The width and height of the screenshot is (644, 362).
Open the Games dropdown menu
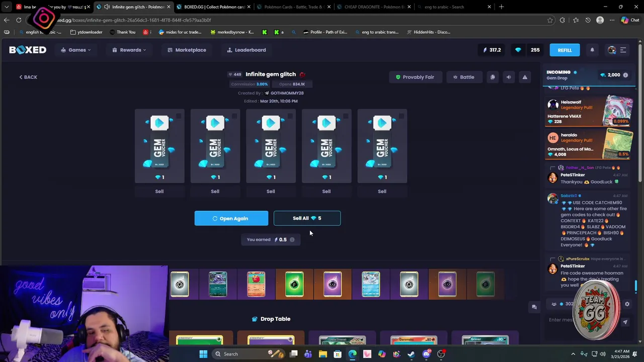76,50
